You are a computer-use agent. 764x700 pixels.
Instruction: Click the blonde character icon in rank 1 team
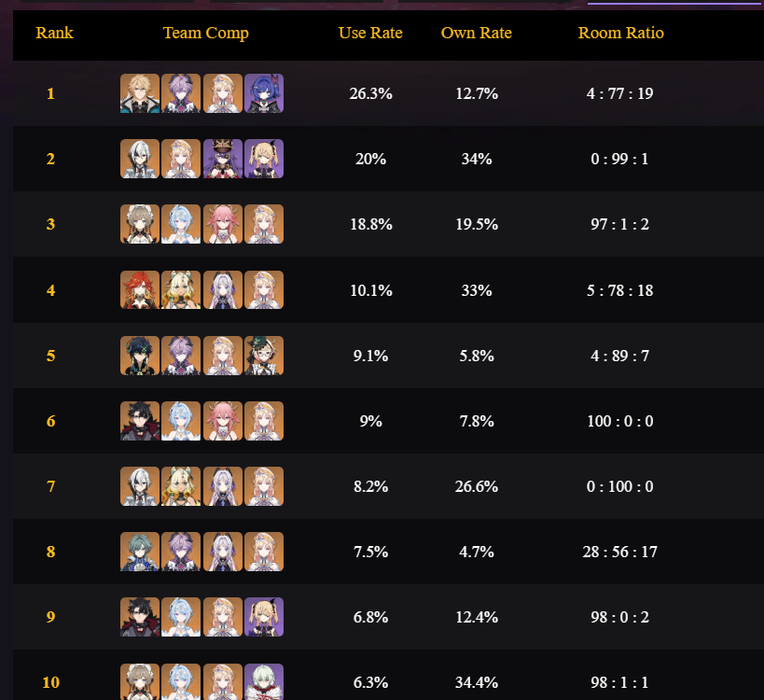[140, 93]
